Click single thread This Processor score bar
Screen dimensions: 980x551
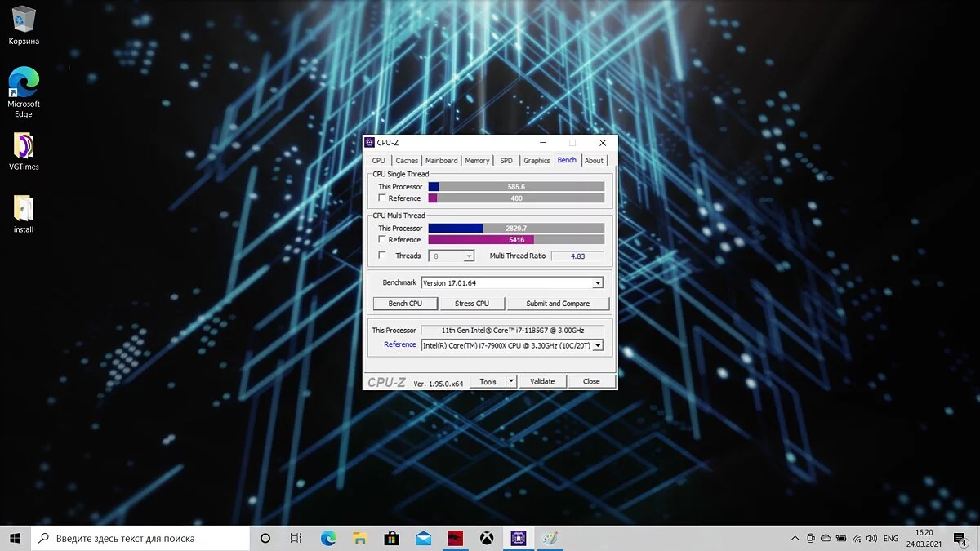[516, 187]
